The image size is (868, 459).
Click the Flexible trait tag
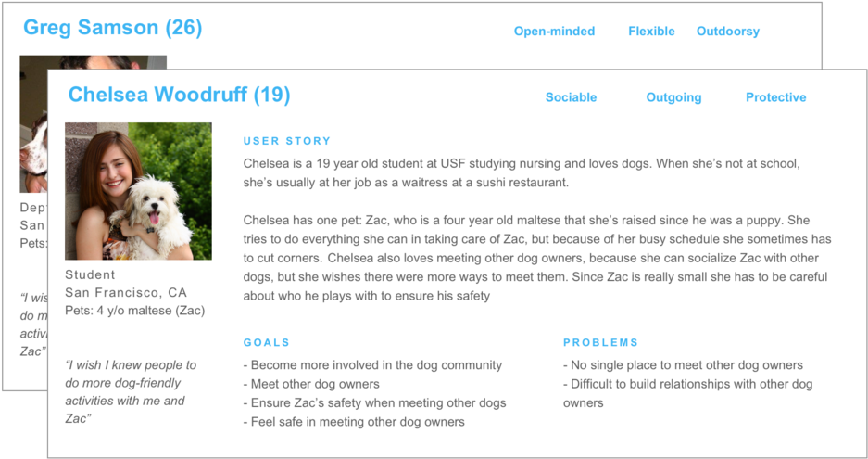pyautogui.click(x=651, y=32)
